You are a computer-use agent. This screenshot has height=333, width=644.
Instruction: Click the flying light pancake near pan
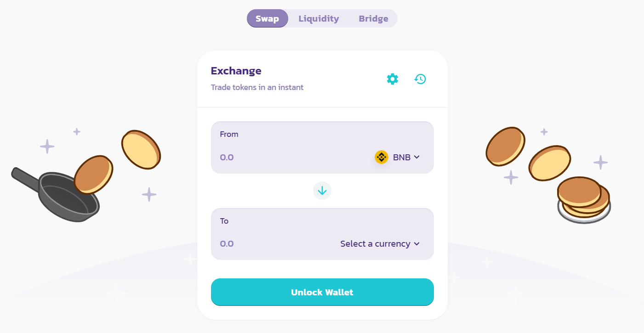click(141, 149)
